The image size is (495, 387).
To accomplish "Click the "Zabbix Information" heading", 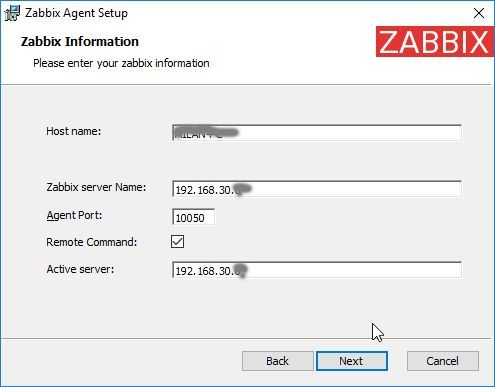I will [80, 41].
